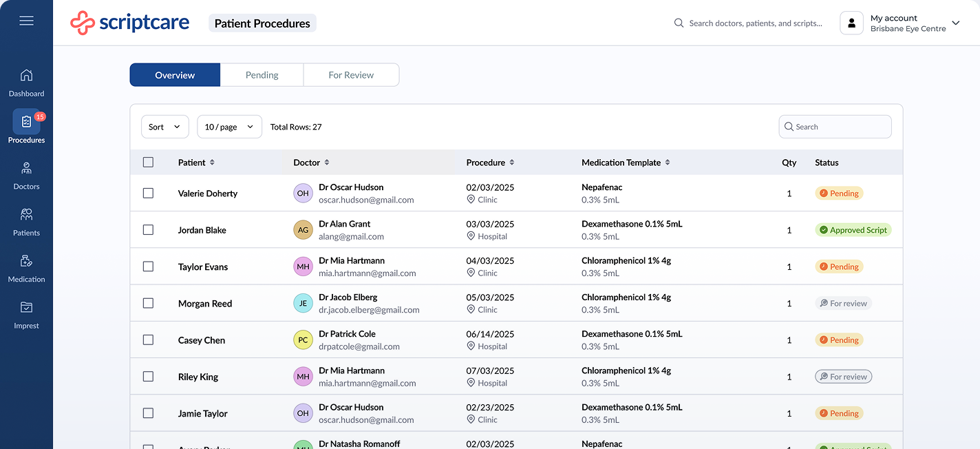Click the For review badge on Morgan Reed's row
This screenshot has width=980, height=449.
(x=843, y=302)
